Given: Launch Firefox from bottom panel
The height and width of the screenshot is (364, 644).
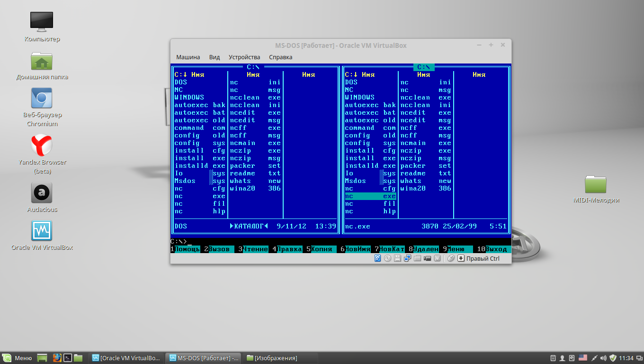Looking at the screenshot, I should click(x=57, y=358).
